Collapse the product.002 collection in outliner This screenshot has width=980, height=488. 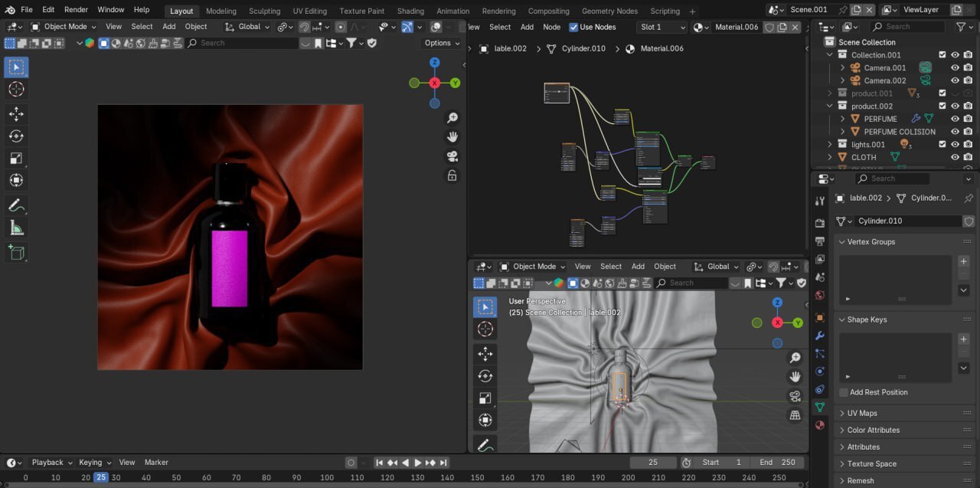point(830,106)
